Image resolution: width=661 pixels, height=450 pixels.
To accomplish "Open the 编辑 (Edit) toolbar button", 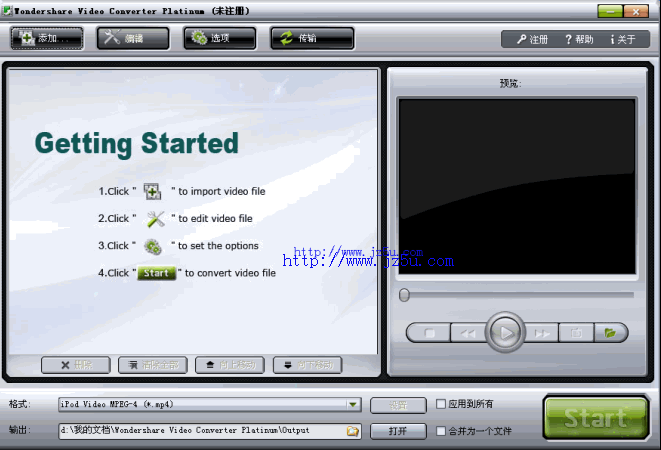I will pyautogui.click(x=133, y=38).
